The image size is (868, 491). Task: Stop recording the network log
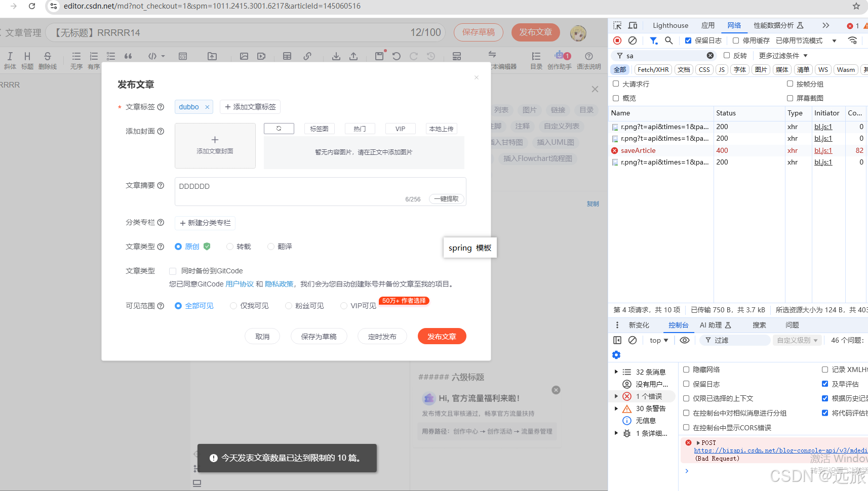coord(617,40)
